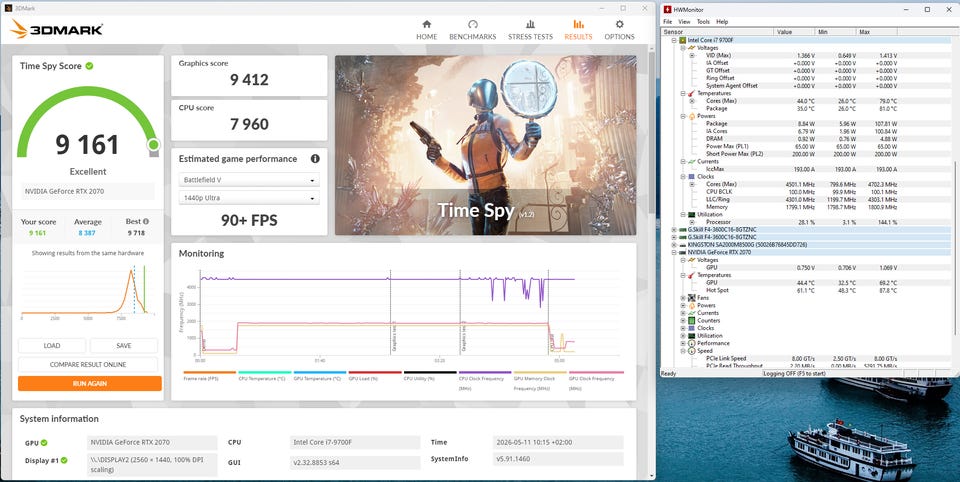Click thermometer icon of Intel Temperatures node
Screen dimensions: 960x482
pyautogui.click(x=692, y=93)
